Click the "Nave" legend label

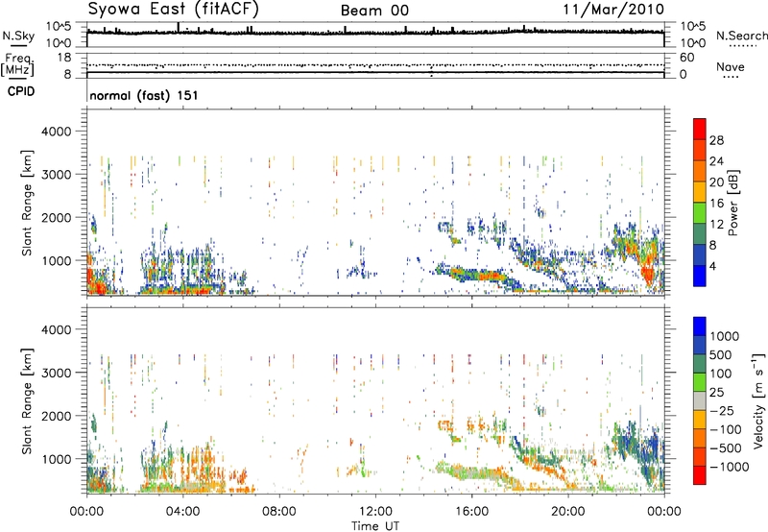[x=730, y=66]
